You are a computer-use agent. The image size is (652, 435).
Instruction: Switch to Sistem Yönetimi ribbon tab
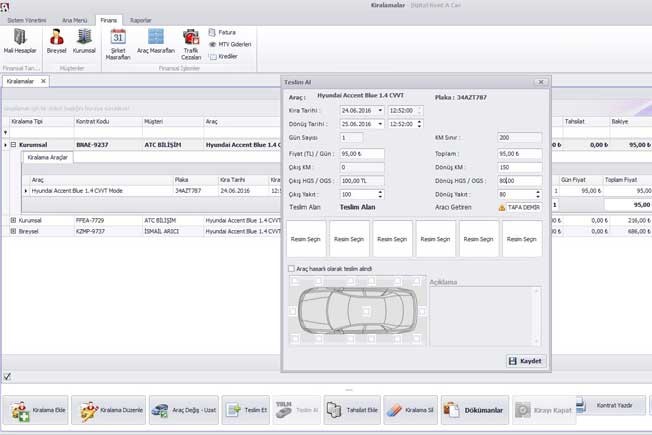(x=27, y=20)
